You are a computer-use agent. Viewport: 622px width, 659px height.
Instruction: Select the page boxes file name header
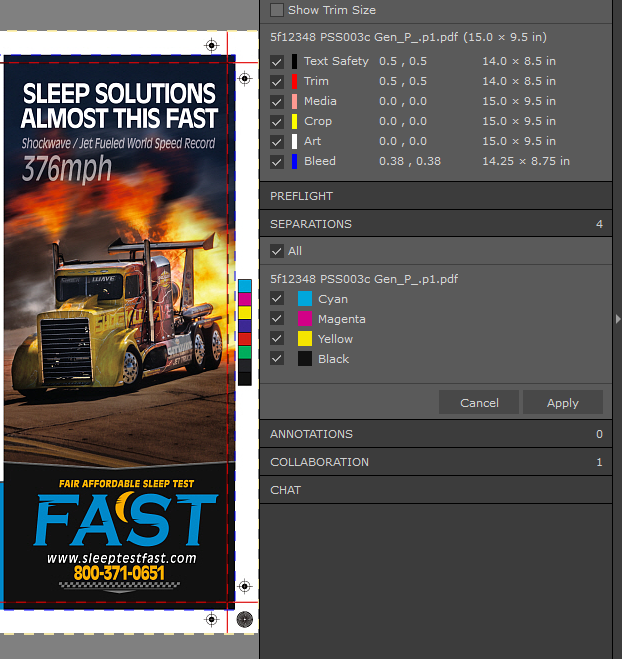tap(408, 37)
